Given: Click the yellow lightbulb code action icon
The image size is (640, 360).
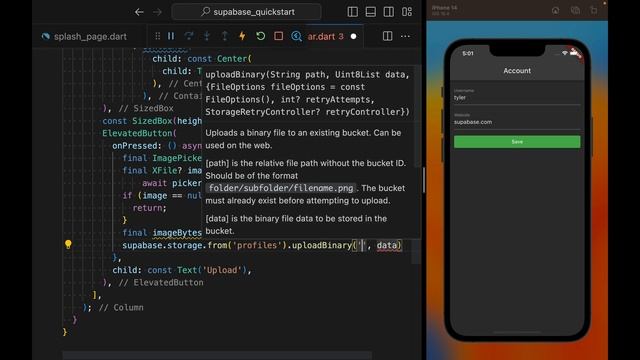Looking at the screenshot, I should 68,244.
